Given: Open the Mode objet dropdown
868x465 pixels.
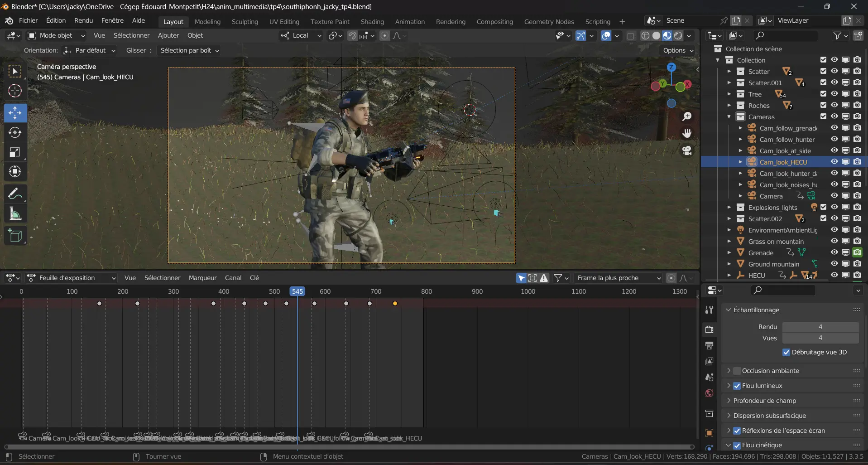Looking at the screenshot, I should pos(56,35).
